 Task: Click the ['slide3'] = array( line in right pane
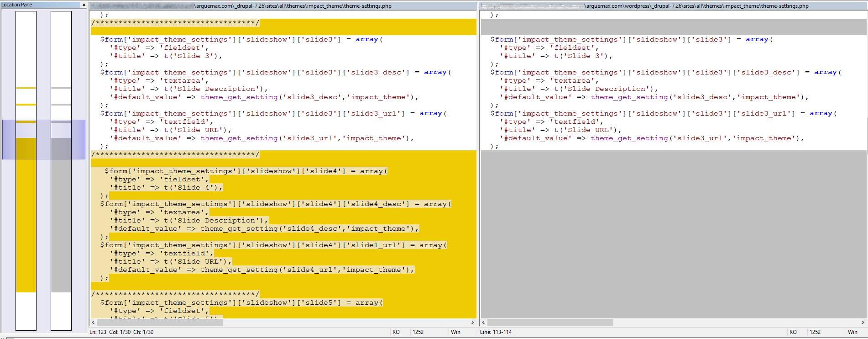tap(631, 40)
